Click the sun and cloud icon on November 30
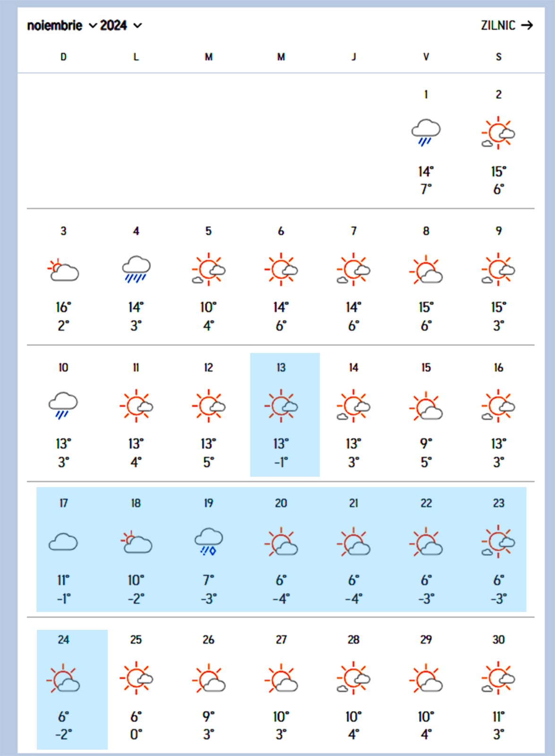555x756 pixels. coord(498,679)
